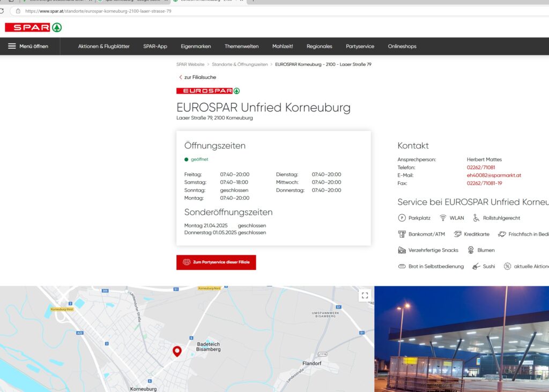Click Donnerstag 01.05.2025 special hours
549x392 pixels.
pos(225,232)
